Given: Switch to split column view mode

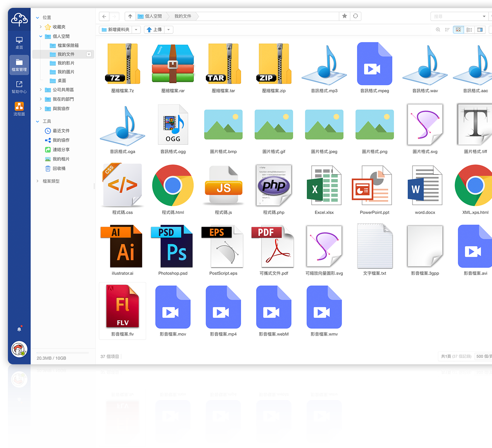Looking at the screenshot, I should point(480,30).
